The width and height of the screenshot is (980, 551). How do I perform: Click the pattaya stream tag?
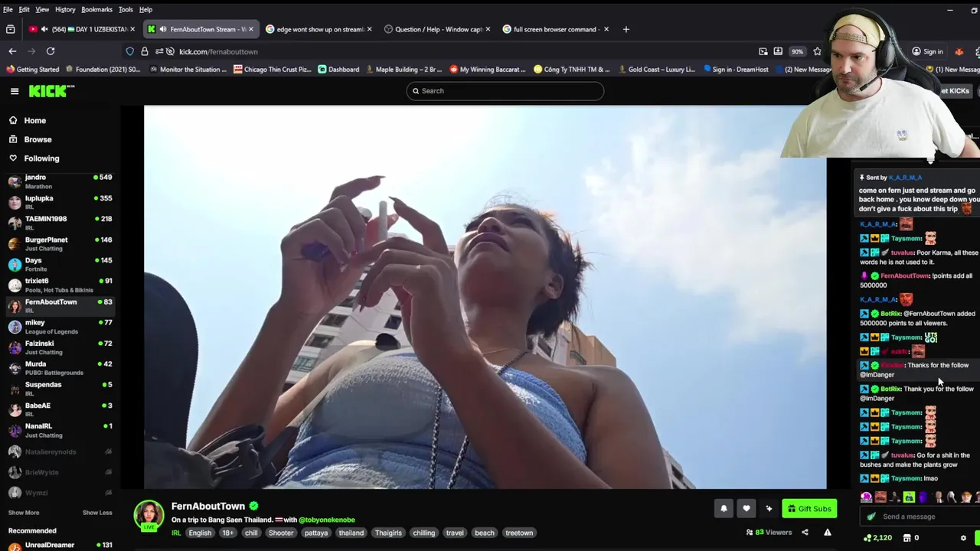315,533
